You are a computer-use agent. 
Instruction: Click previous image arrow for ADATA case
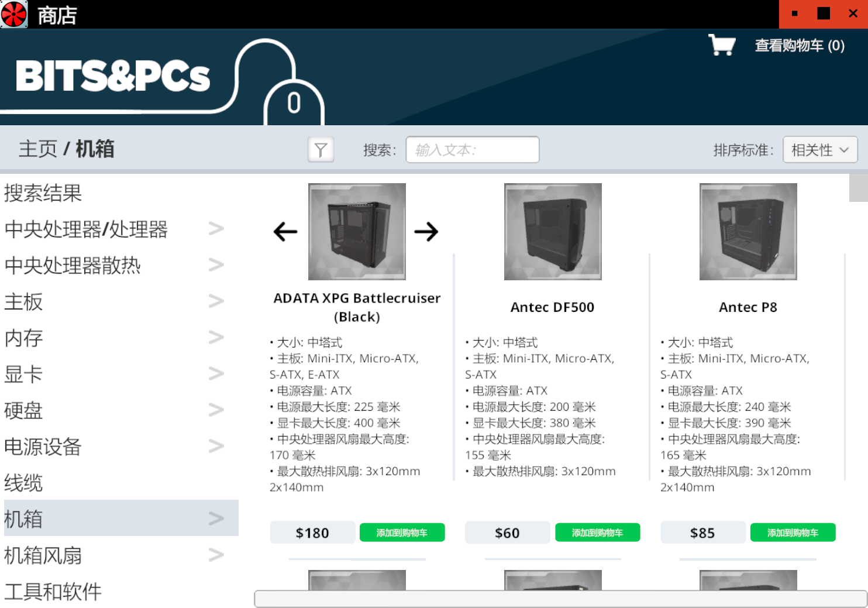click(285, 232)
